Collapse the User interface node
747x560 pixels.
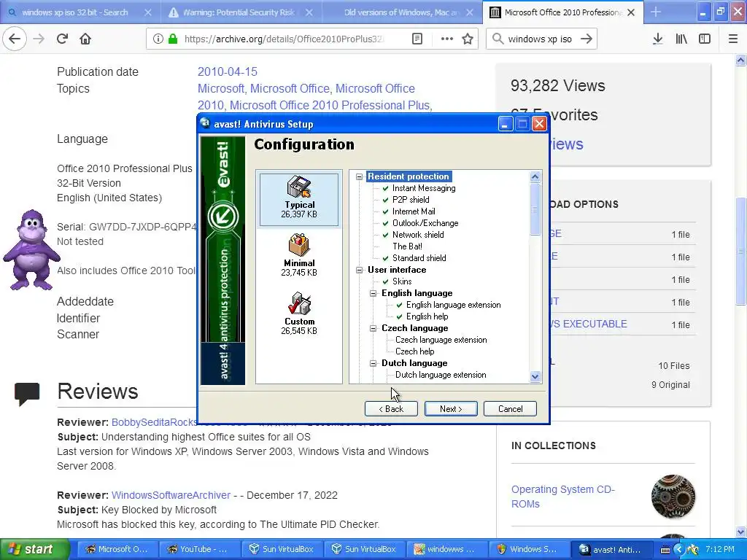click(x=359, y=270)
